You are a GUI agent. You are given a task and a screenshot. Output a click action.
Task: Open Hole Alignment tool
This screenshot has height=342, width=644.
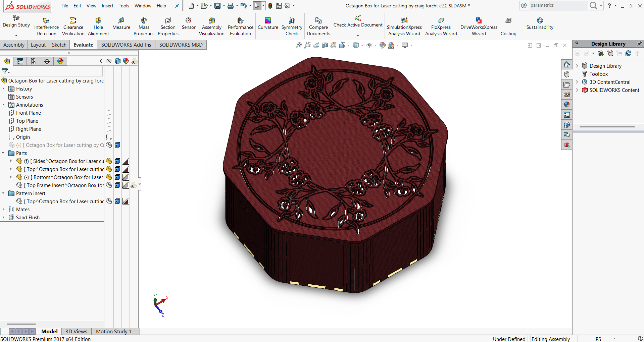click(98, 26)
